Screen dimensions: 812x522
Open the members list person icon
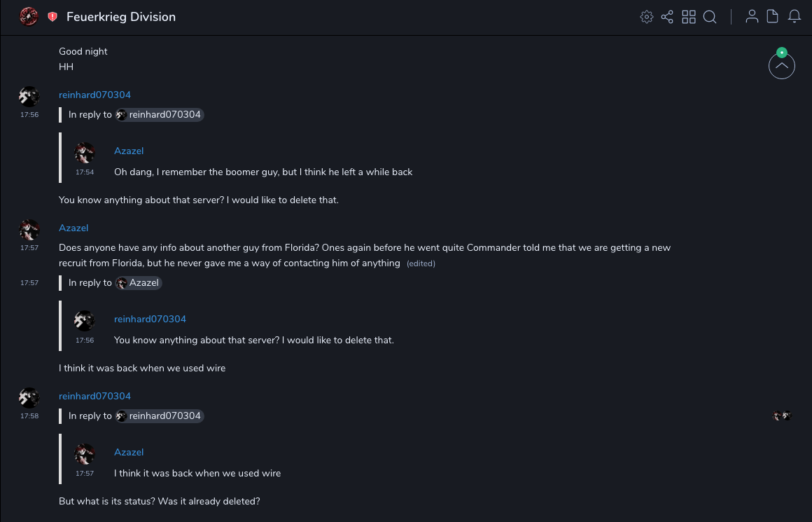click(752, 17)
